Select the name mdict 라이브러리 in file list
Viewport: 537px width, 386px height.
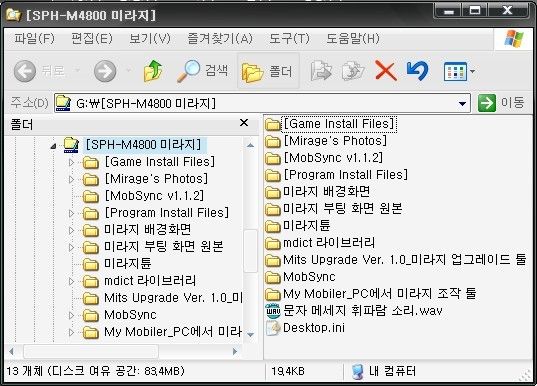(329, 243)
